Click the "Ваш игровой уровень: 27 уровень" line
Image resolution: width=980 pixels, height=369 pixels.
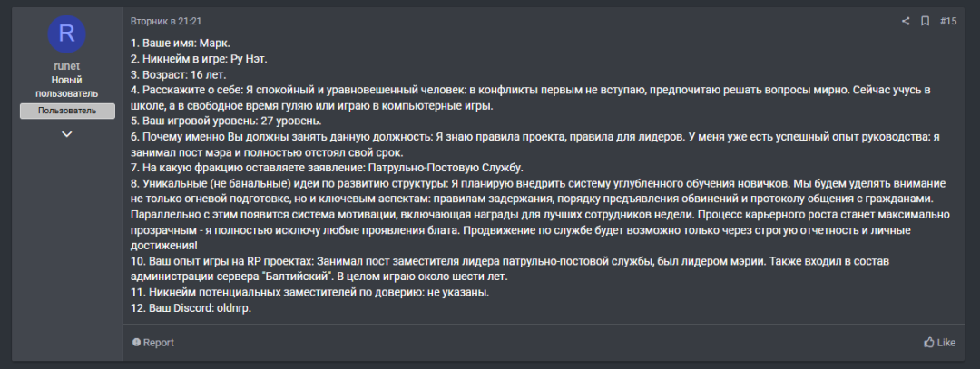pyautogui.click(x=225, y=121)
